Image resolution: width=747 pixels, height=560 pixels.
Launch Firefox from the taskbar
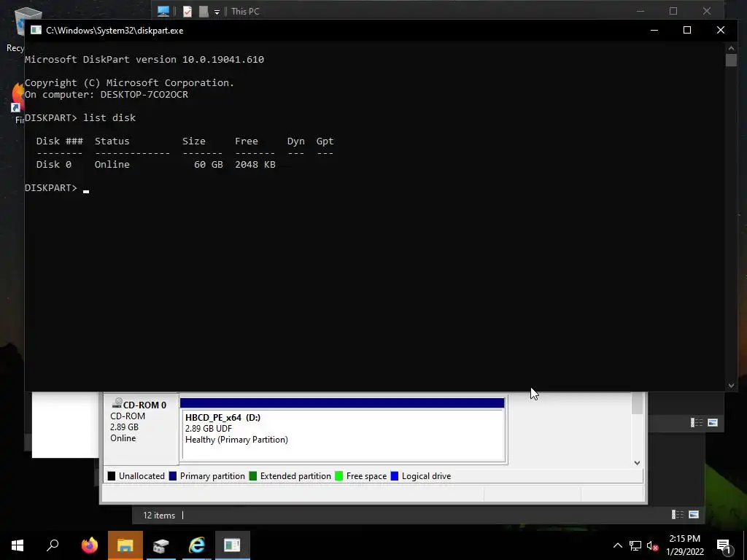tap(89, 545)
